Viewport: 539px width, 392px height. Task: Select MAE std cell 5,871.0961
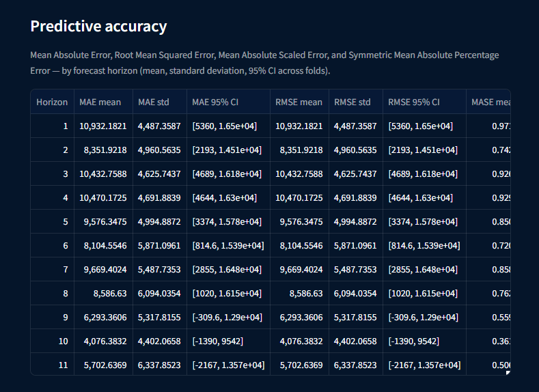coord(160,246)
